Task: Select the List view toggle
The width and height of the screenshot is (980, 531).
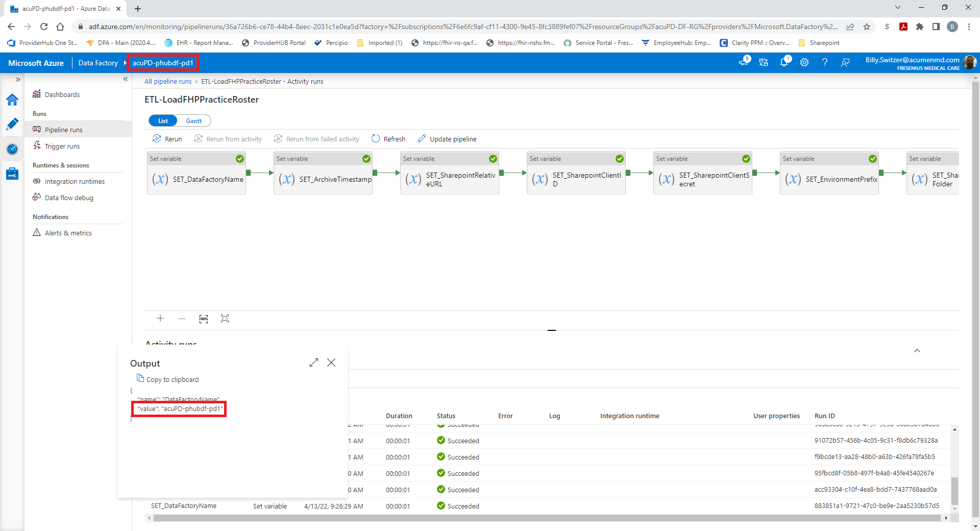Action: tap(163, 120)
